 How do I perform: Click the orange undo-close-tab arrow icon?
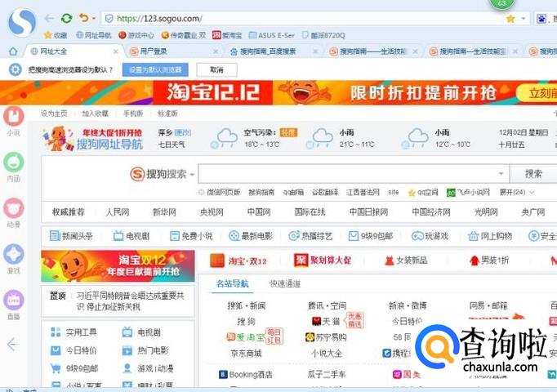[84, 18]
